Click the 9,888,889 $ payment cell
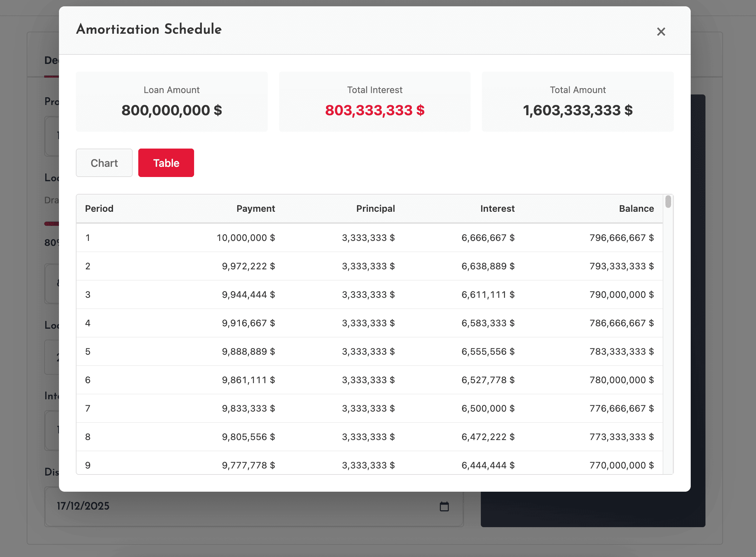756x557 pixels. [248, 352]
